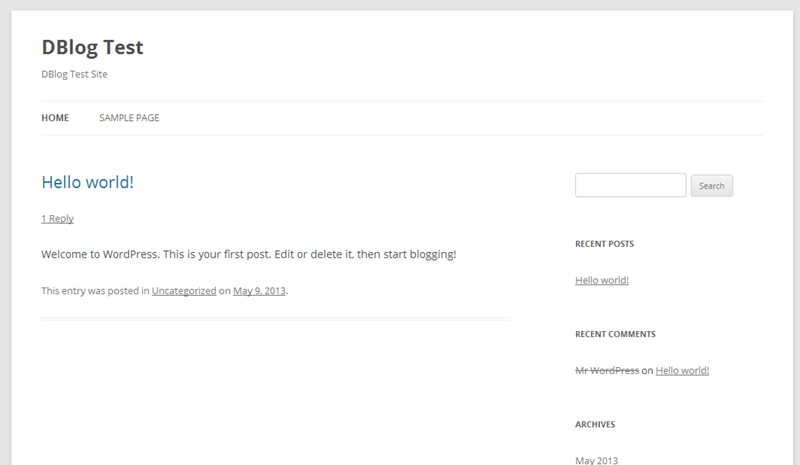
Task: Go to the Home menu item
Action: click(55, 118)
